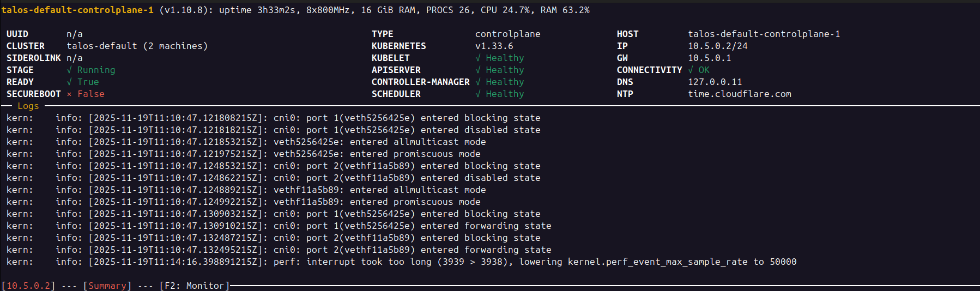
Task: Click the talos-default-controlplane-1 header title
Action: pyautogui.click(x=77, y=10)
